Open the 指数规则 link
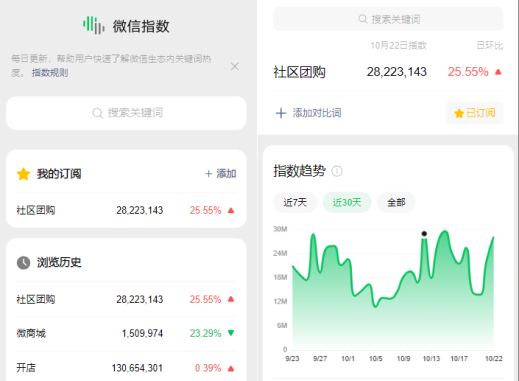Image resolution: width=519 pixels, height=381 pixels. pos(50,73)
